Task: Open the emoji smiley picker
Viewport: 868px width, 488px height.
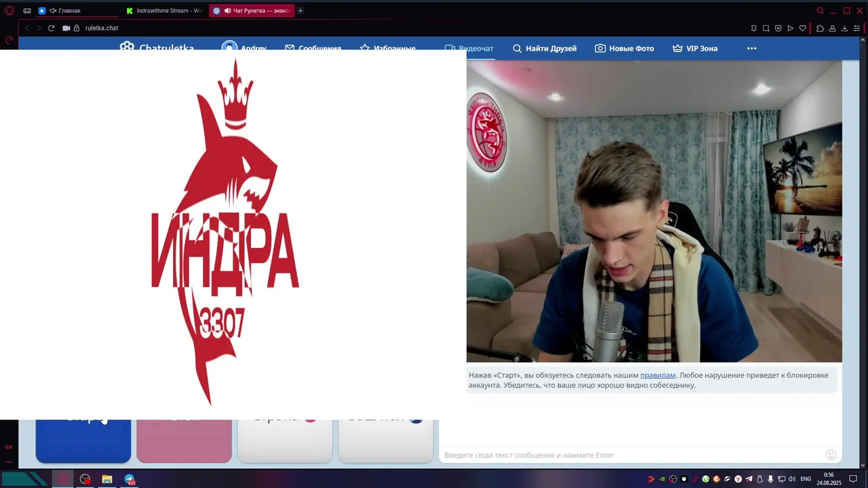Action: coord(831,455)
